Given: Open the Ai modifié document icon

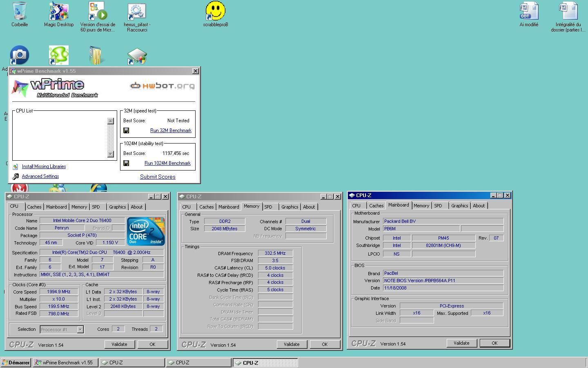Looking at the screenshot, I should tap(529, 11).
